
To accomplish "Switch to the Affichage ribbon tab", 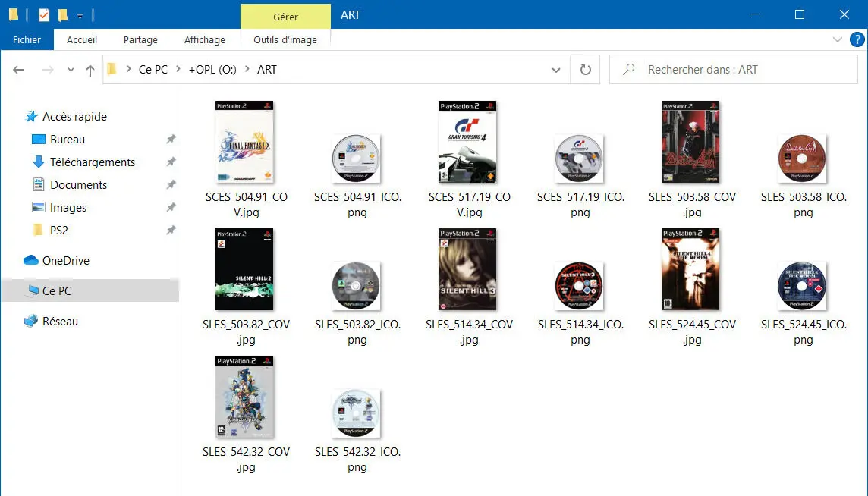I will click(x=204, y=39).
